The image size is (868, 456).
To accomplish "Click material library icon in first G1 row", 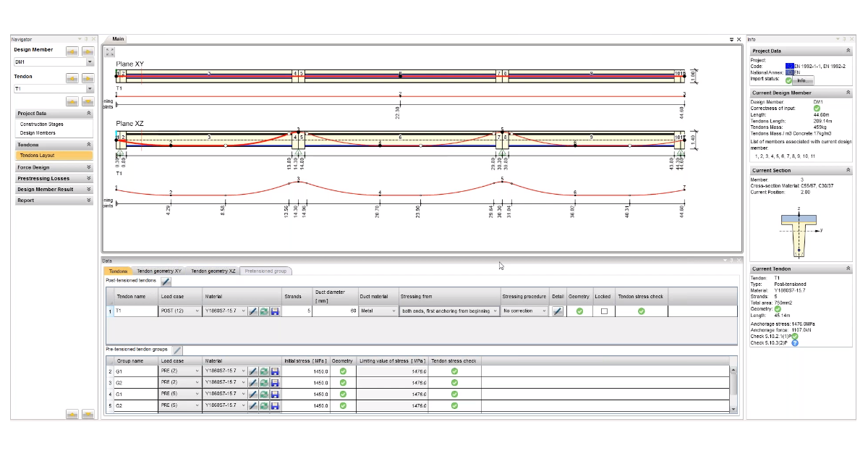I will pyautogui.click(x=264, y=371).
